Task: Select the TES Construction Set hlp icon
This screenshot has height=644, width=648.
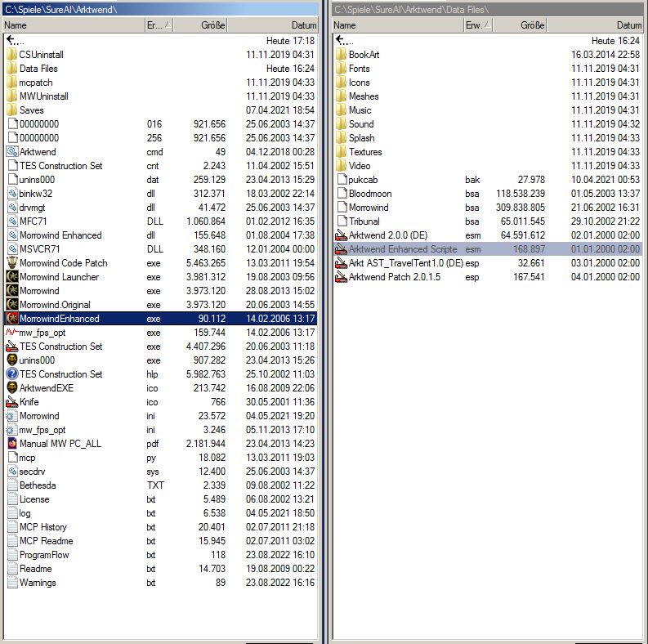Action: 12,374
